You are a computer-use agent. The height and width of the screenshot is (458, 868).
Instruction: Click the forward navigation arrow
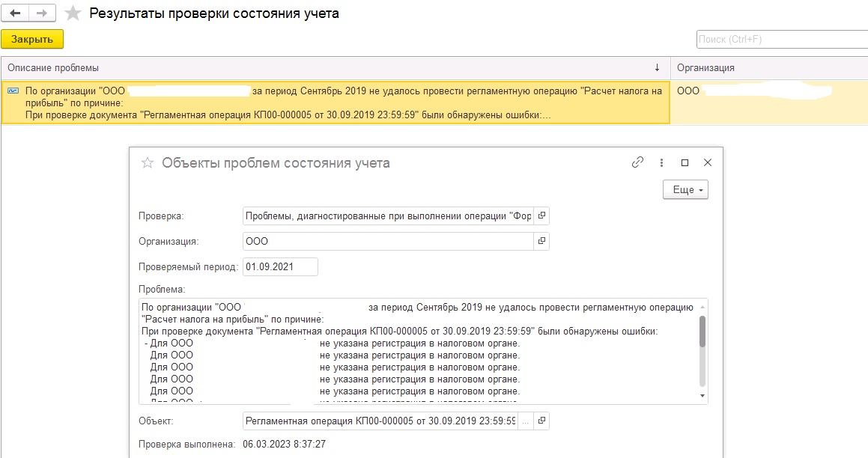[x=41, y=13]
